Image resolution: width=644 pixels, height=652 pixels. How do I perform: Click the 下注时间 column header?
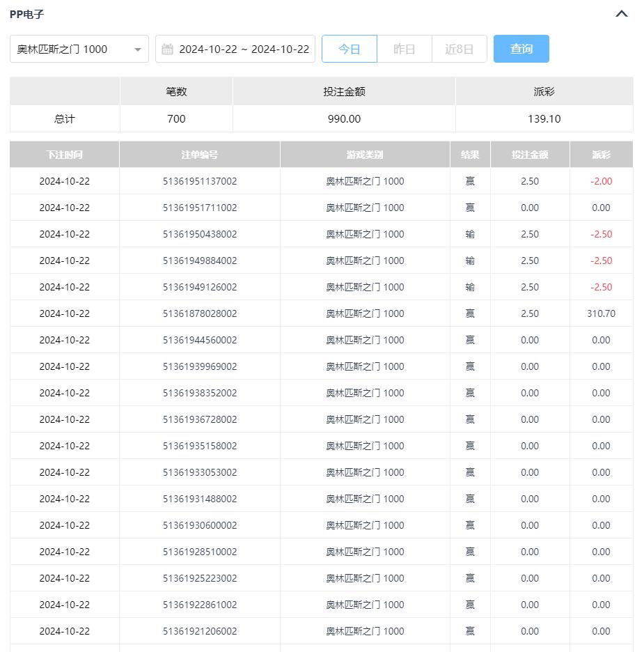pyautogui.click(x=64, y=155)
